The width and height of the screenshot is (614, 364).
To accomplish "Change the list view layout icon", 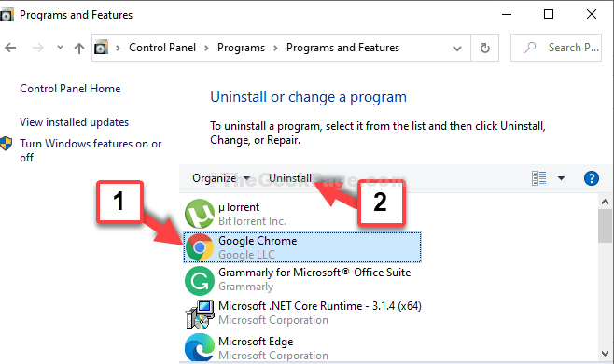I will tap(538, 178).
